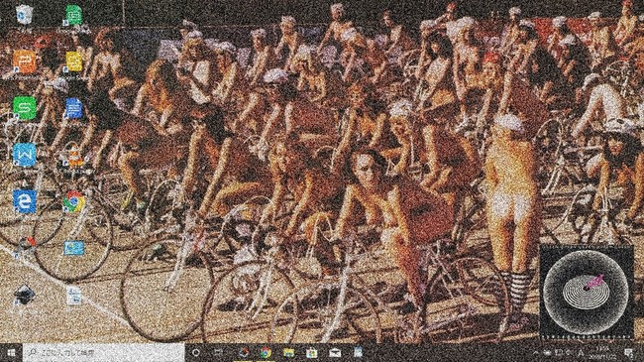Open the Control Panel desktop icon
This screenshot has height=362, width=644.
tap(74, 248)
